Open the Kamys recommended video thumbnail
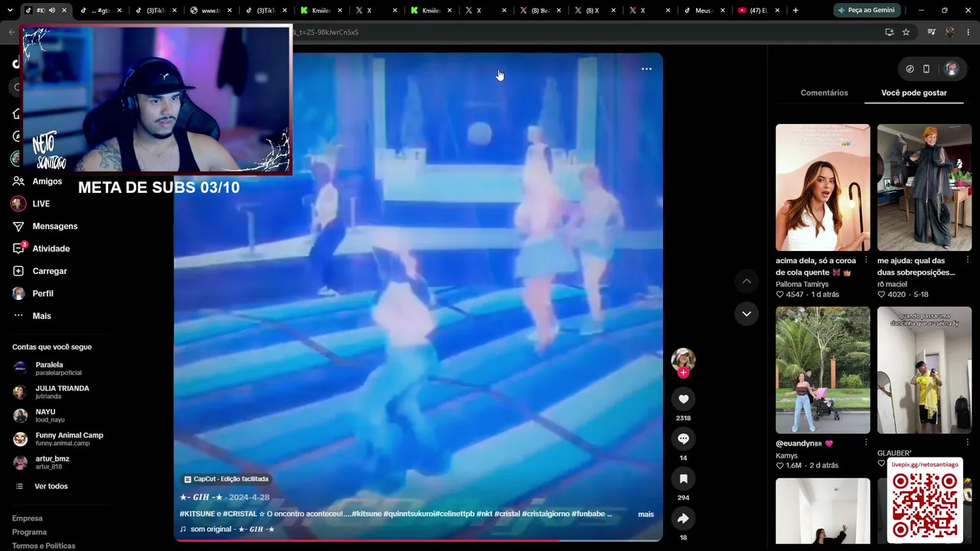The image size is (980, 551). coord(823,370)
